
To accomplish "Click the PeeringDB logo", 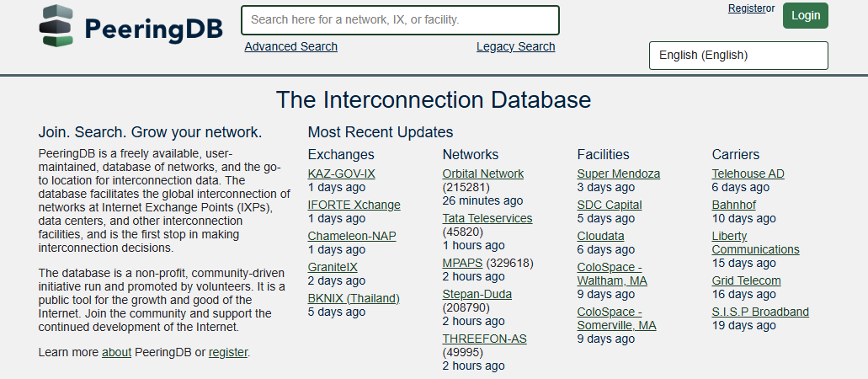I will pos(131,26).
